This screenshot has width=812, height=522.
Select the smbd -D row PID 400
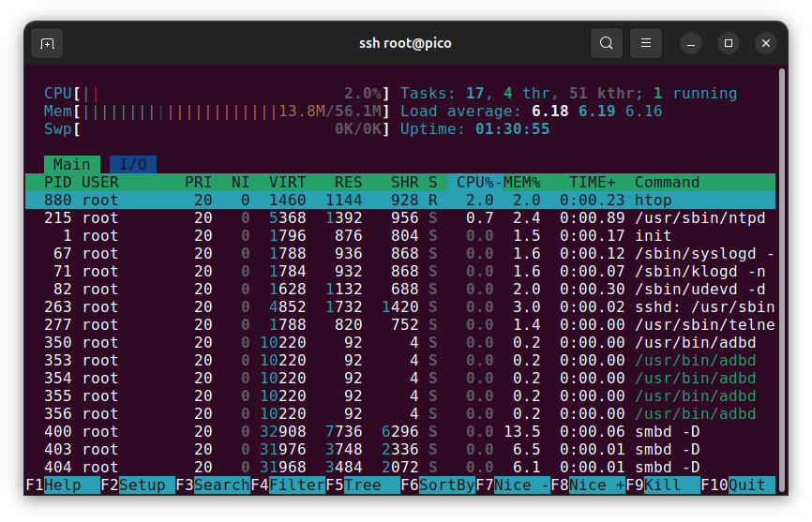tap(400, 432)
